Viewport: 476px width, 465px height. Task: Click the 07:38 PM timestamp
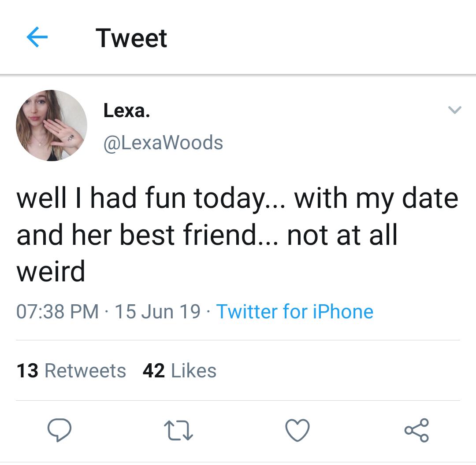click(x=58, y=311)
